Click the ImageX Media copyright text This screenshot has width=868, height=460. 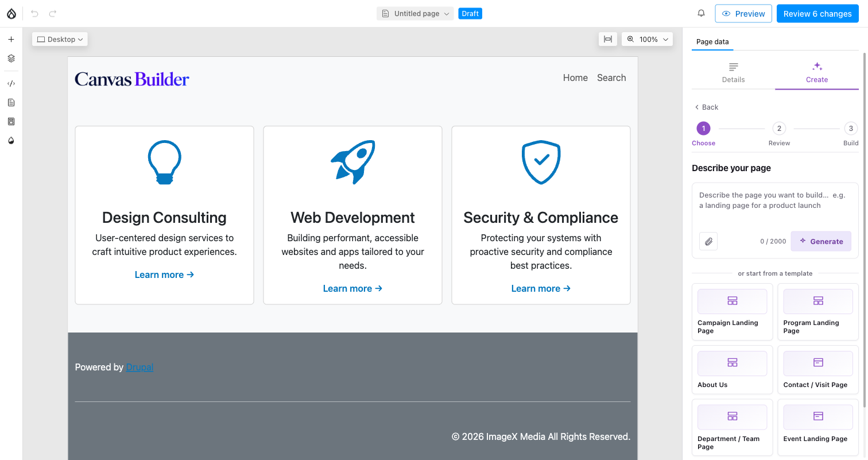pyautogui.click(x=541, y=436)
